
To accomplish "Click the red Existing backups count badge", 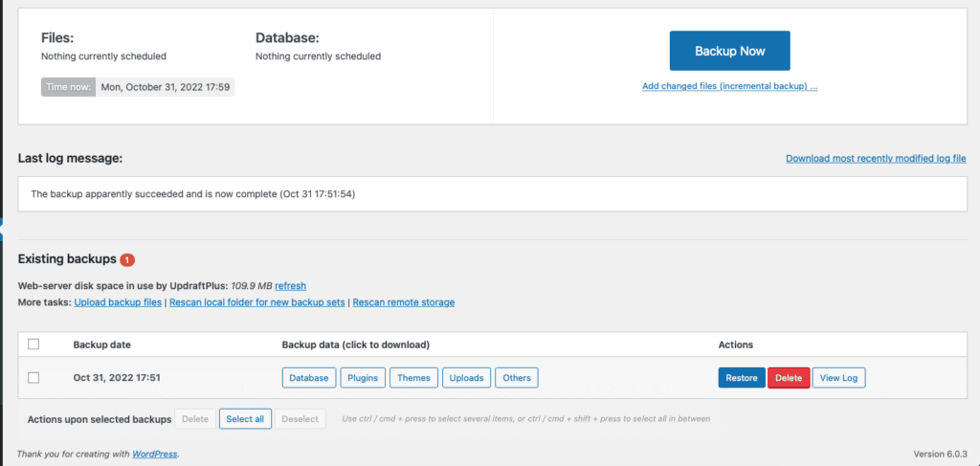I will pos(127,259).
